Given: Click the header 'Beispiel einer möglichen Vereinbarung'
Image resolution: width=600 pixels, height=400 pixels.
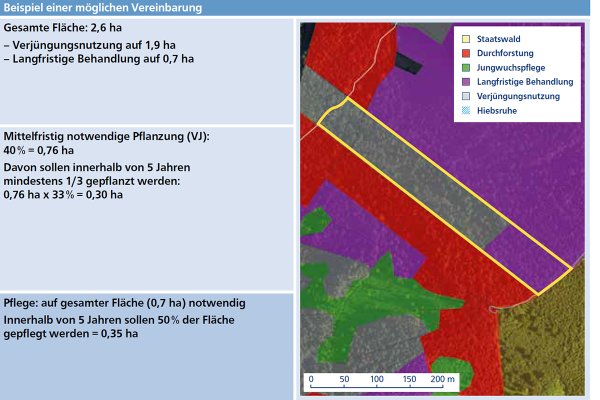Looking at the screenshot, I should 103,8.
